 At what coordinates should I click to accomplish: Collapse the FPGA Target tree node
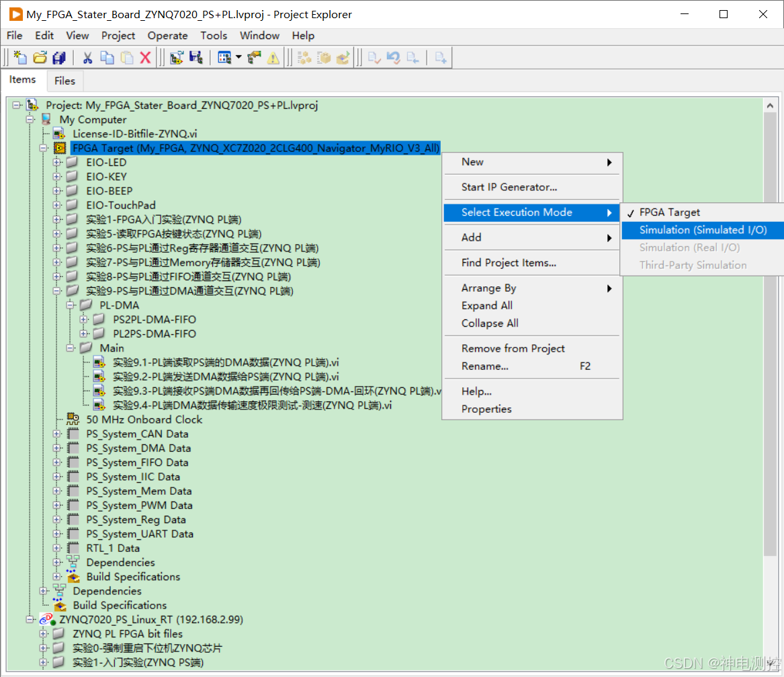point(44,148)
